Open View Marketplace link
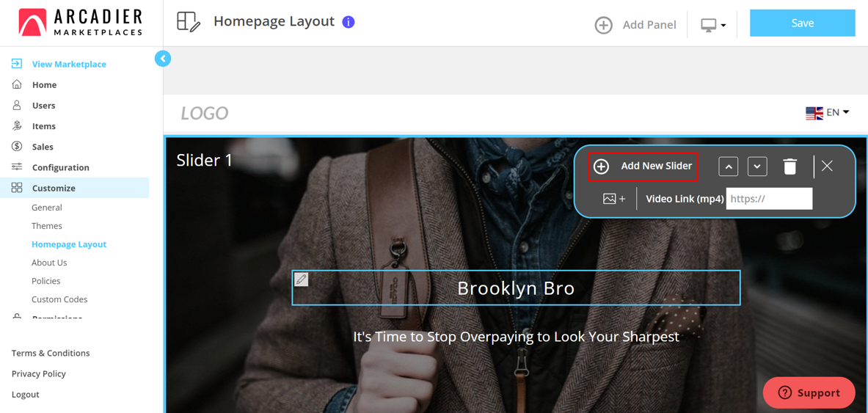Screen dimensions: 868x413 [x=69, y=65]
